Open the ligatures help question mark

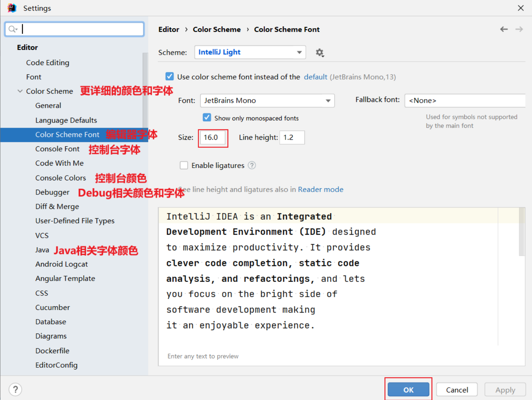[252, 165]
